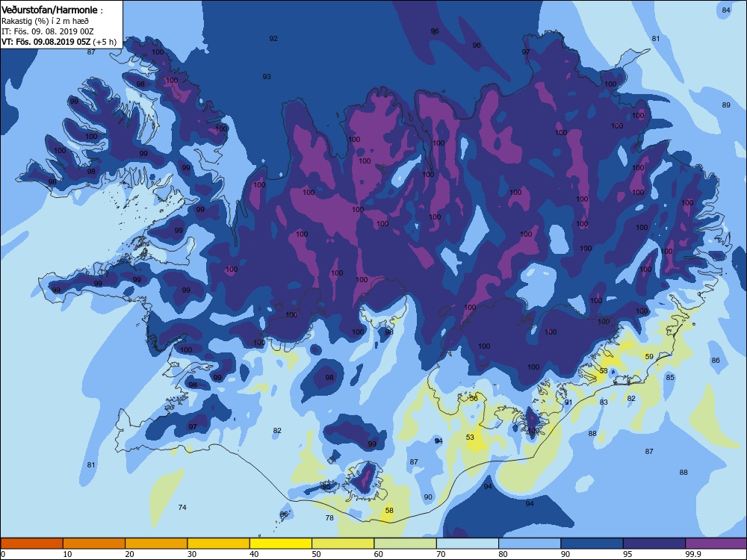Click the medium blue 90–95 legend swatch
Screen dimensions: 747x560
pos(592,544)
